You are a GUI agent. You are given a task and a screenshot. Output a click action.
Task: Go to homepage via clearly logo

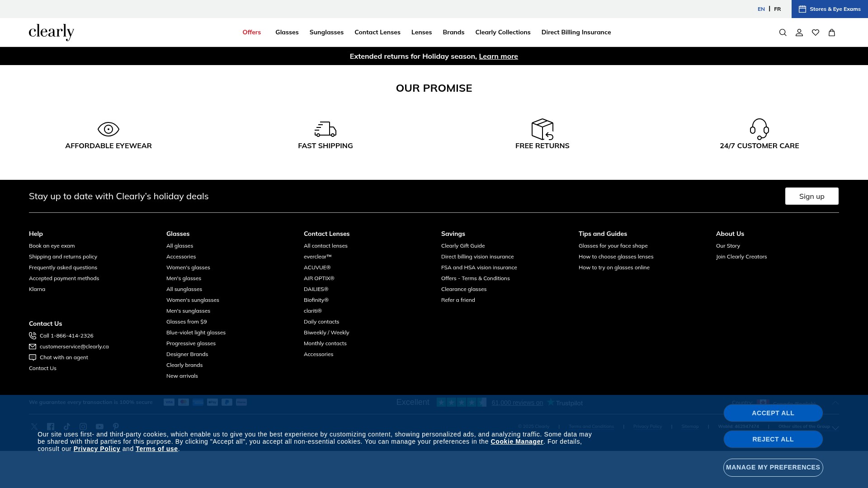(x=52, y=33)
